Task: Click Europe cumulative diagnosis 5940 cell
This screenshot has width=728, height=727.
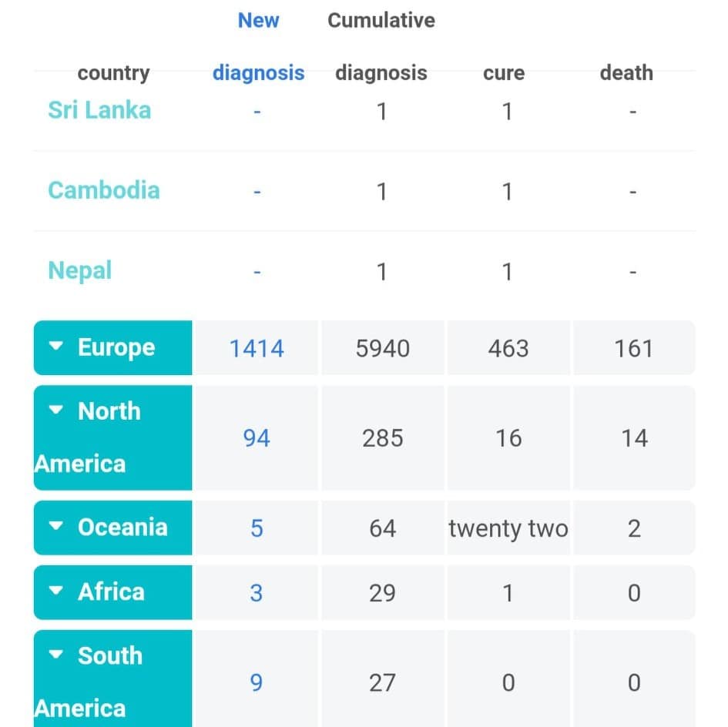Action: click(383, 348)
